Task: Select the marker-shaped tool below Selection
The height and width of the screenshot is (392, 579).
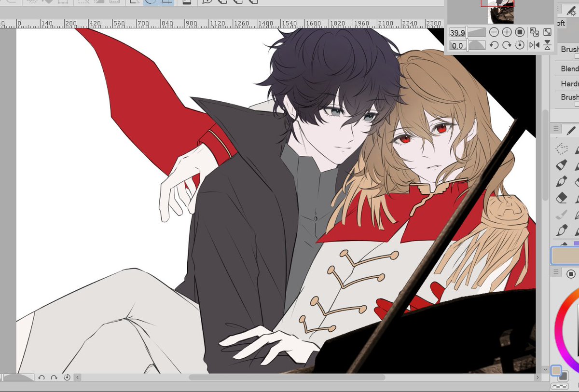Action: (561, 165)
